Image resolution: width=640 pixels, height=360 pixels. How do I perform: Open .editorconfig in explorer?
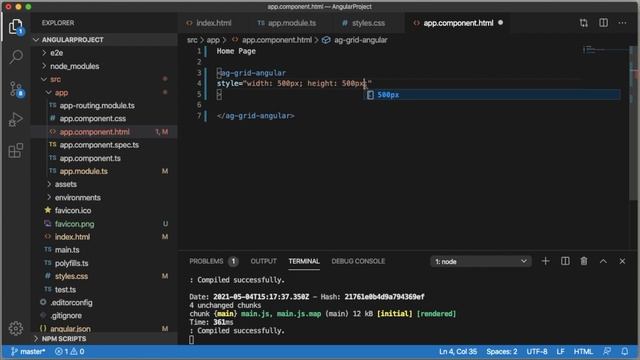[x=71, y=302]
